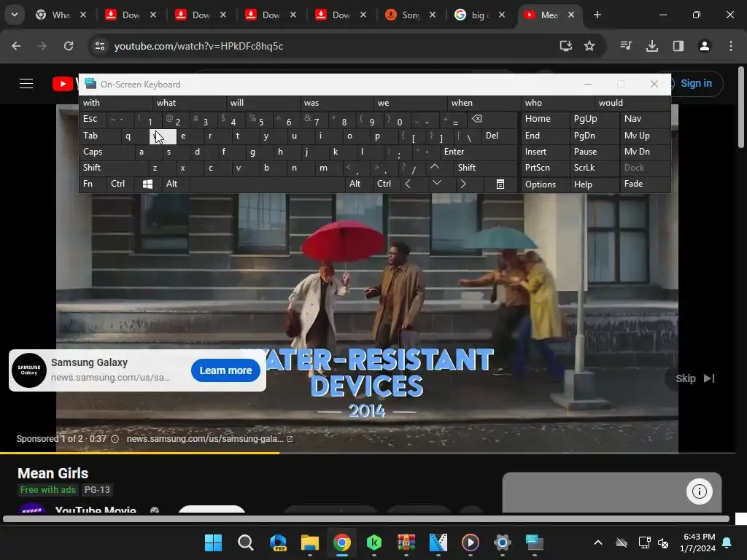The width and height of the screenshot is (747, 560).
Task: Open Settings gear in the taskbar
Action: (502, 542)
